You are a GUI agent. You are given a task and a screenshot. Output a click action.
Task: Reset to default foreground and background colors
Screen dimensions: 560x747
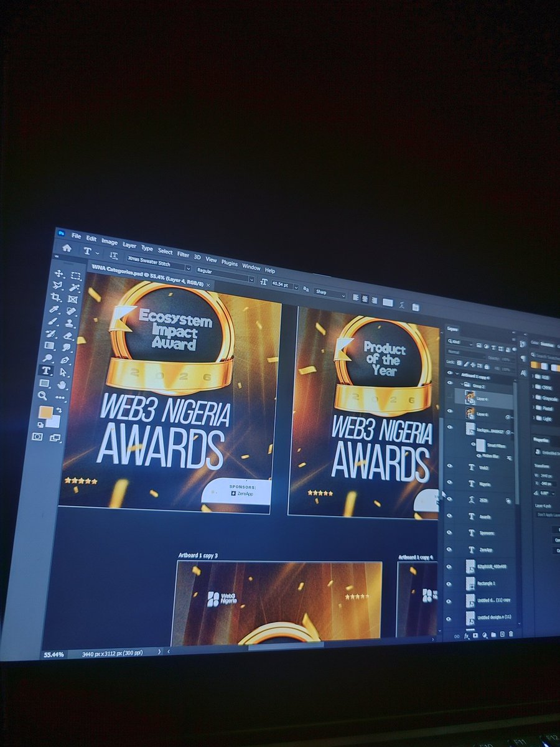point(40,425)
